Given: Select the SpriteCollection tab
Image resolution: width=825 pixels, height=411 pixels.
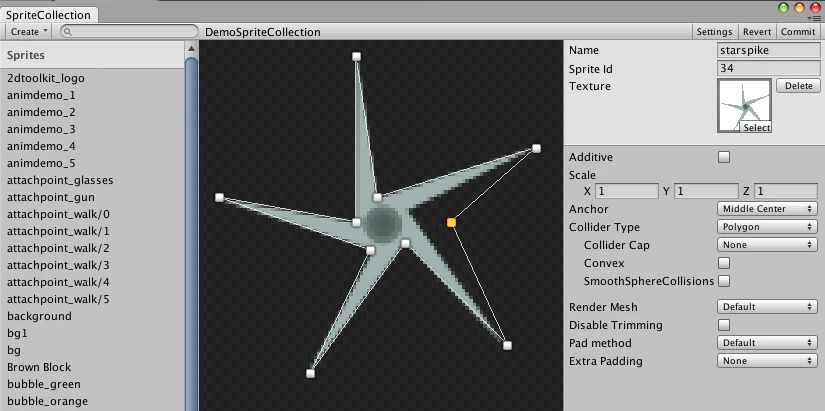Looking at the screenshot, I should (x=48, y=15).
